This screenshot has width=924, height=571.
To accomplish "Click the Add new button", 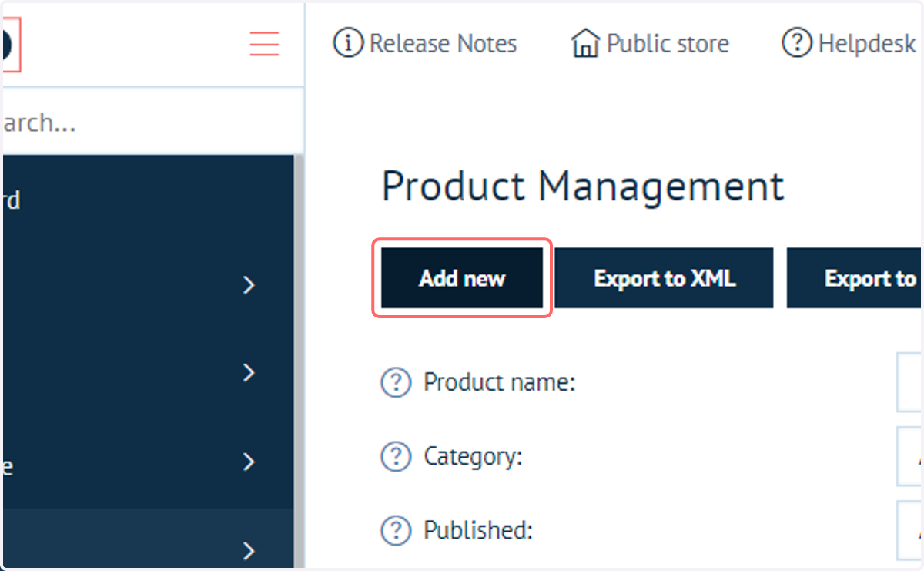I will 462,278.
